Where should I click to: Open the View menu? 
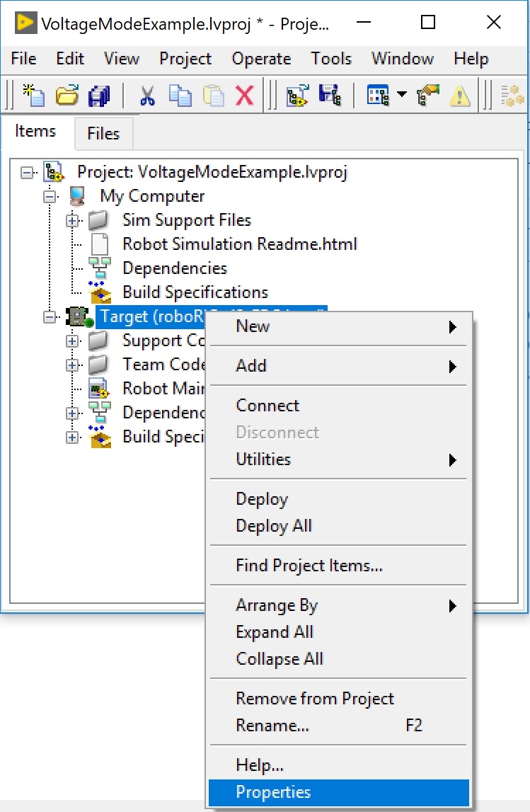[122, 59]
